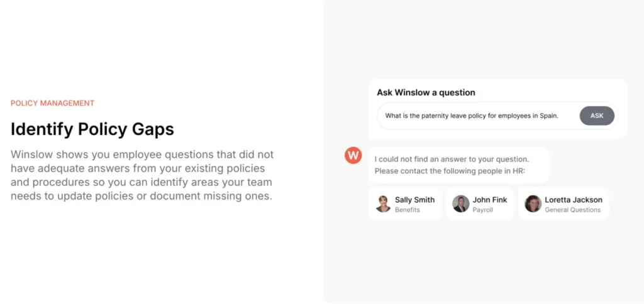Click the Winslow description paragraph text
The height and width of the screenshot is (304, 644).
[142, 175]
